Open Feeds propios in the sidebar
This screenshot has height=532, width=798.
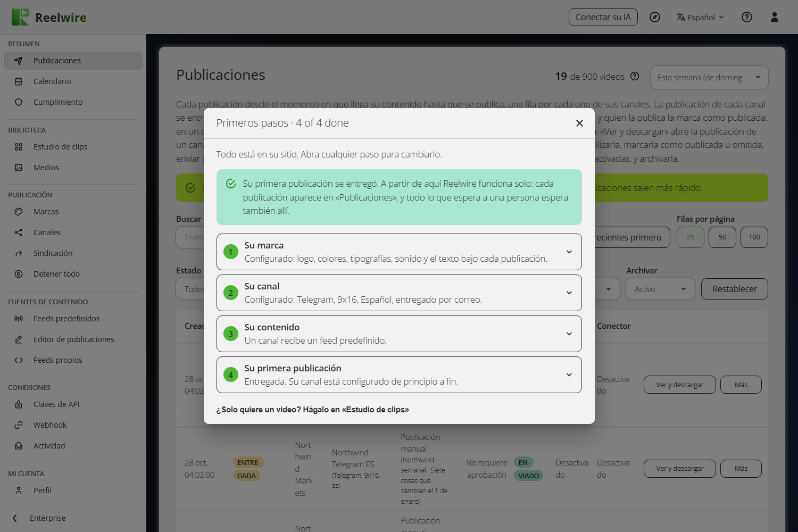[73, 360]
